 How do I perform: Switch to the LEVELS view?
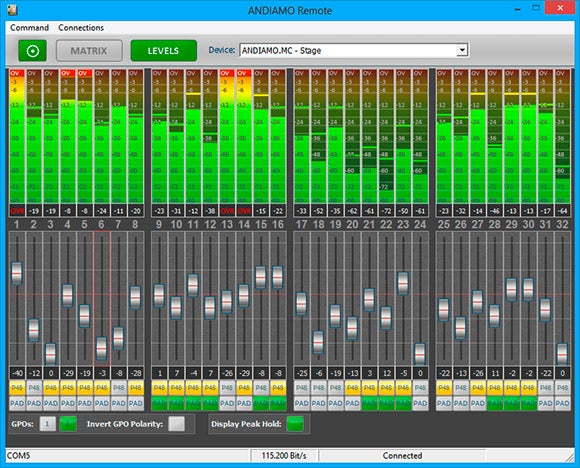[163, 51]
